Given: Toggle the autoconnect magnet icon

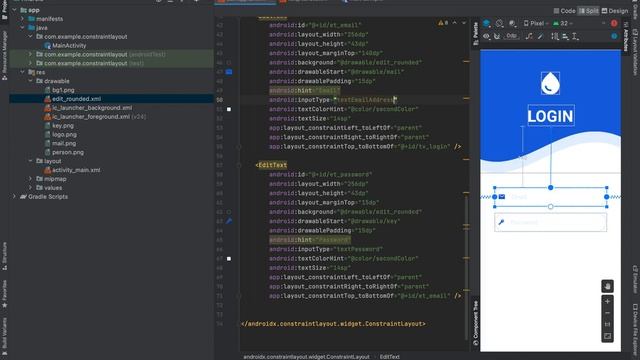Looking at the screenshot, I should tap(497, 36).
